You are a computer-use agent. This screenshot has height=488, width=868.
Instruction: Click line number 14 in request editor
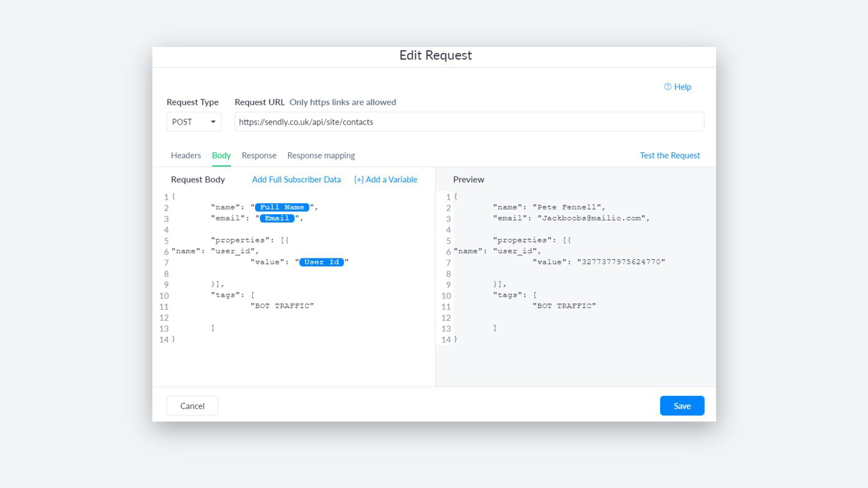point(164,340)
